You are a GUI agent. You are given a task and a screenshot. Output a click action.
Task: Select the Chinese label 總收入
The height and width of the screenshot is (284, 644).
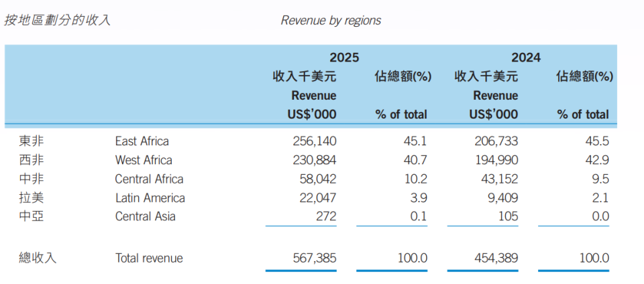38,258
